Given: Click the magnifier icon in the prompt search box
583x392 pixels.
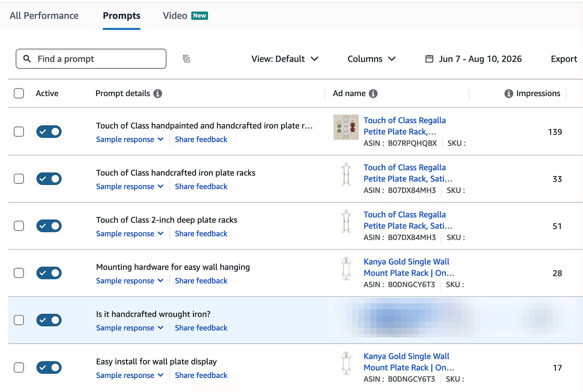Looking at the screenshot, I should pos(27,59).
